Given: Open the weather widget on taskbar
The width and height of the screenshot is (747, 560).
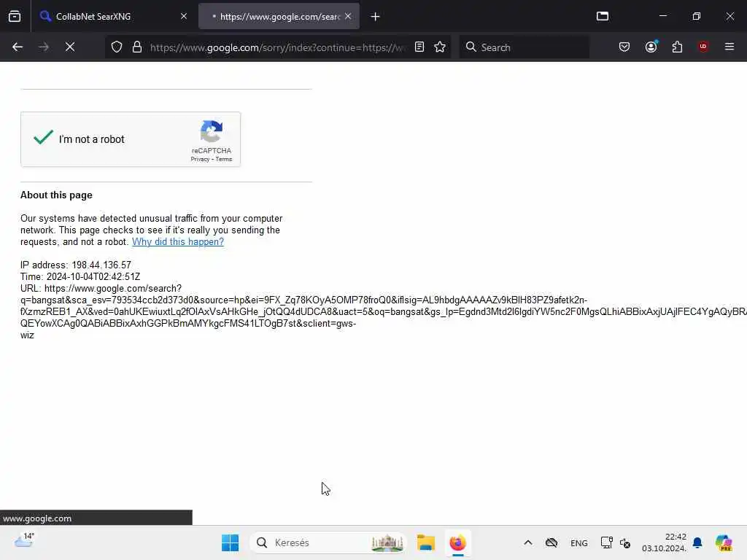Looking at the screenshot, I should [24, 542].
